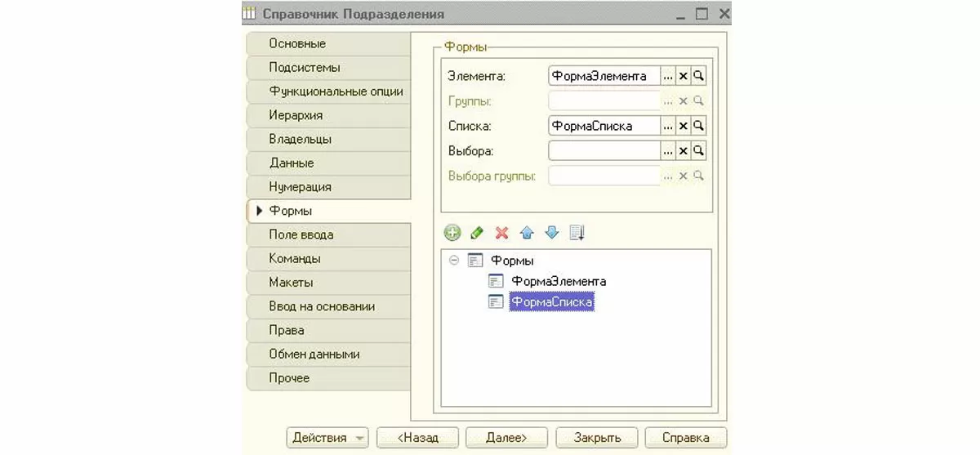Click the Справка button
This screenshot has width=980, height=455.
click(685, 438)
